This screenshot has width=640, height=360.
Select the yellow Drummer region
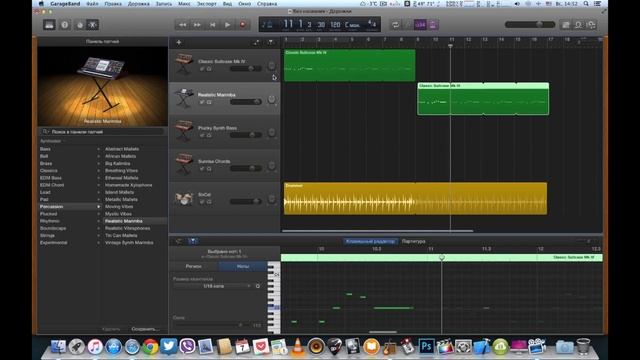pyautogui.click(x=416, y=198)
